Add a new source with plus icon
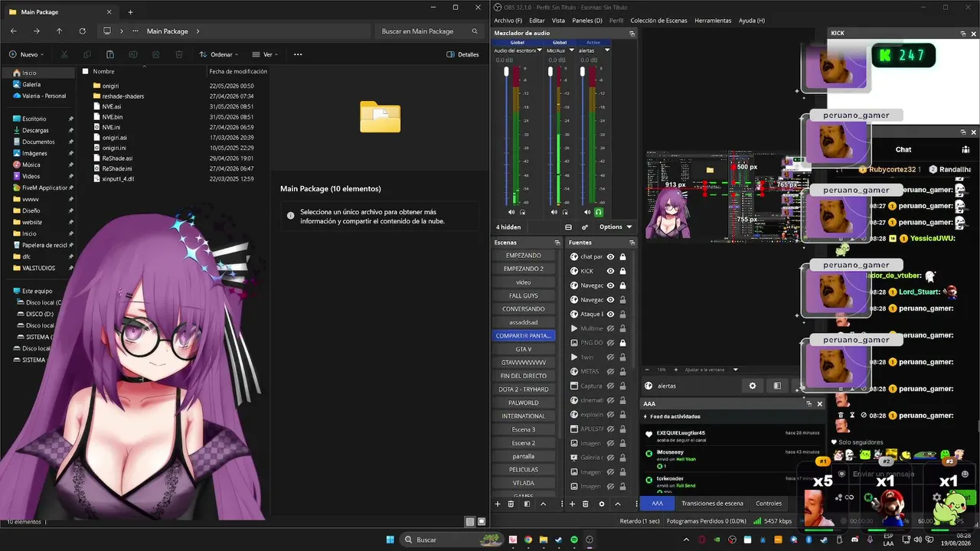This screenshot has width=980, height=551. [x=572, y=504]
